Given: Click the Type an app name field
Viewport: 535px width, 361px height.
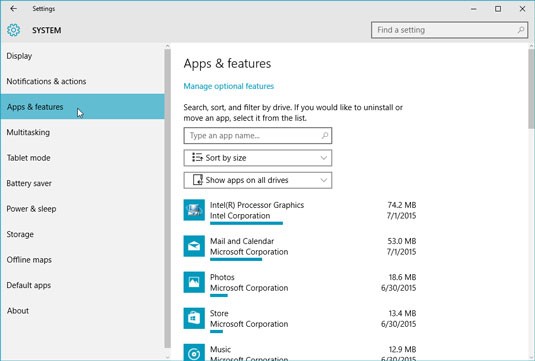Looking at the screenshot, I should [258, 135].
